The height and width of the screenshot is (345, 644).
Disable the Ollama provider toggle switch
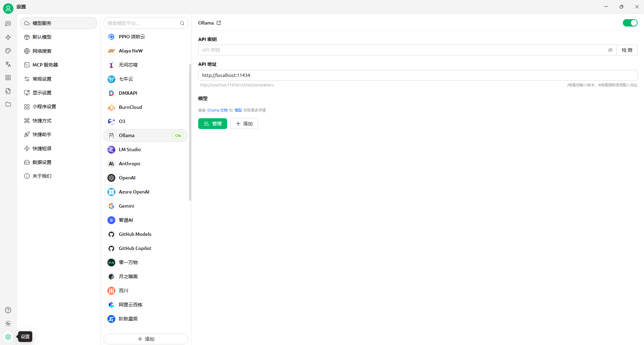[630, 23]
